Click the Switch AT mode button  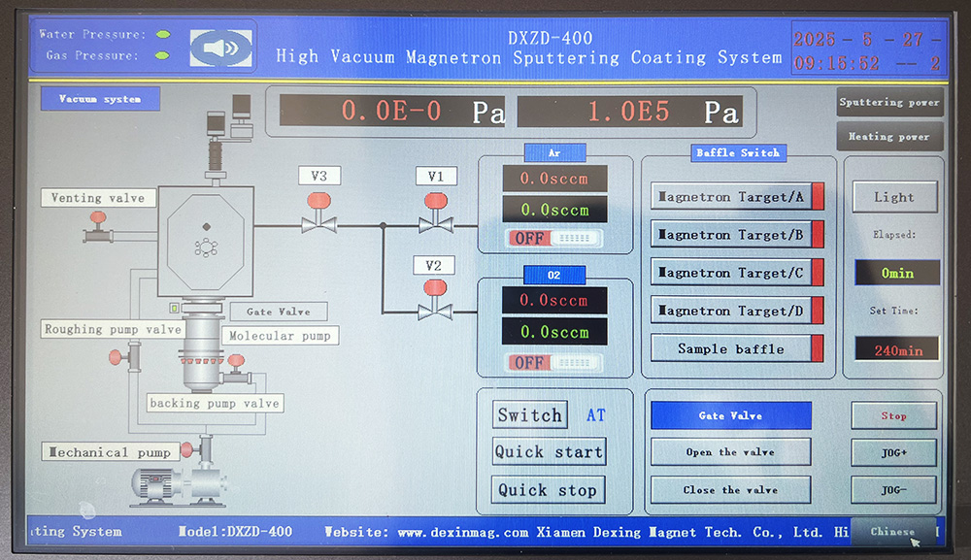[x=530, y=414]
